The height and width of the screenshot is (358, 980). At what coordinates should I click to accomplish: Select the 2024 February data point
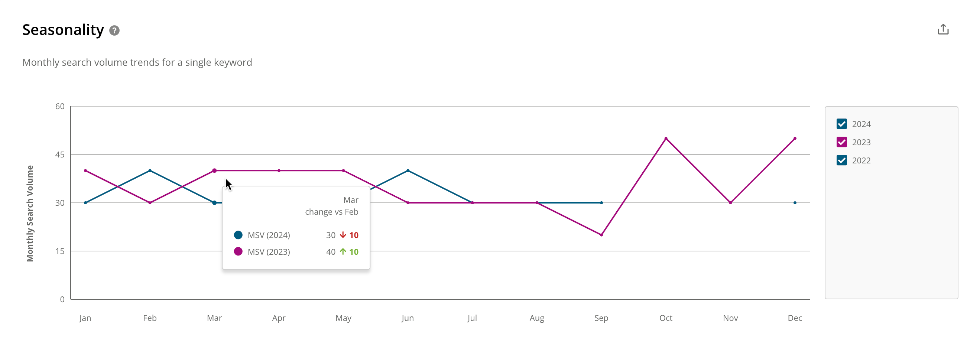click(150, 171)
